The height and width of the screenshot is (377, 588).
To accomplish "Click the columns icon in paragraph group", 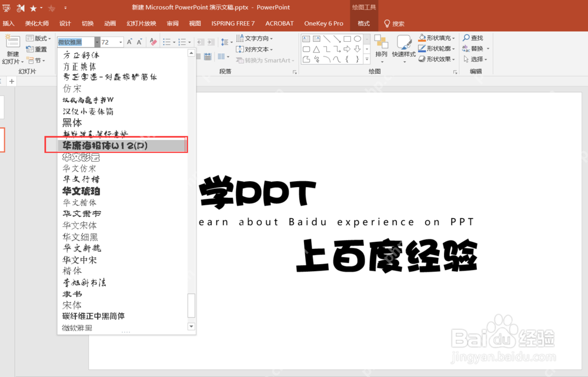I will pos(221,56).
